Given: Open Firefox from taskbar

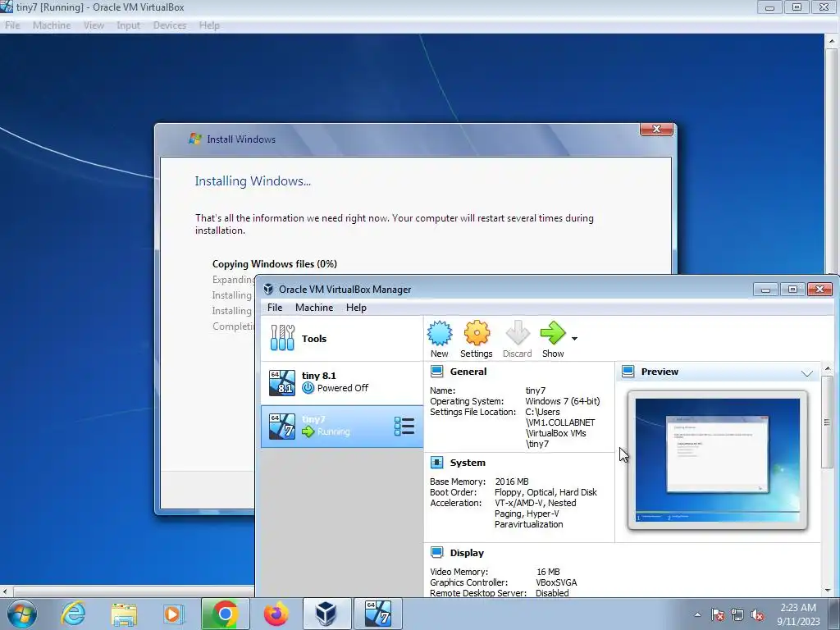Looking at the screenshot, I should [276, 614].
